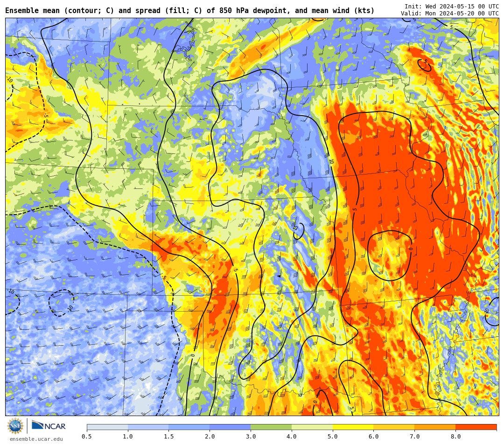The height and width of the screenshot is (445, 504).
Task: Click the 1.5 label on the color bar
Action: (x=169, y=436)
